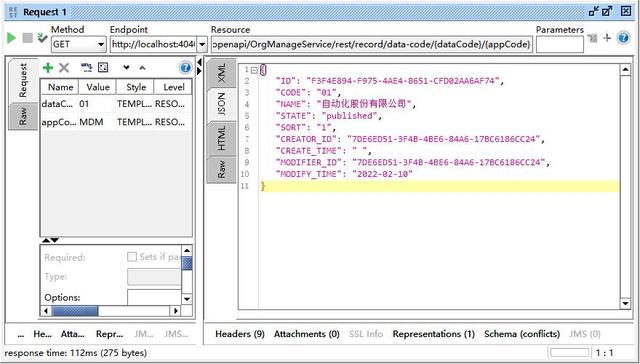The image size is (640, 364).
Task: Open the response Headers (9) tab
Action: pos(240,334)
